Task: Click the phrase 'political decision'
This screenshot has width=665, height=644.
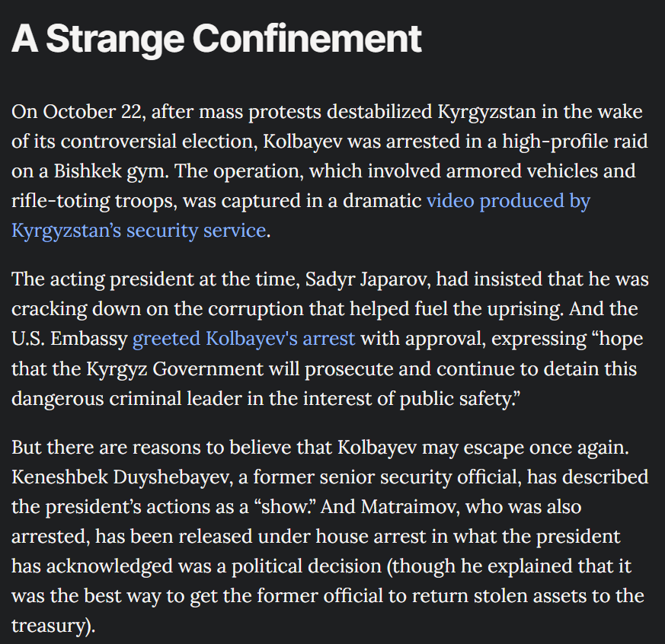Action: click(x=306, y=566)
